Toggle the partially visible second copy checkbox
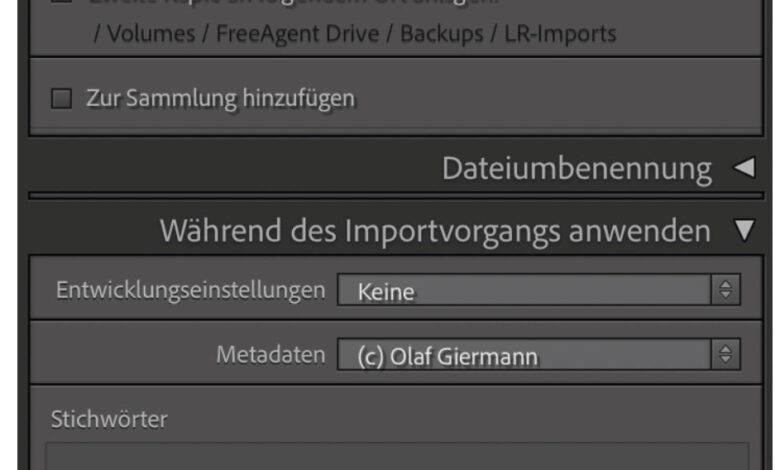The height and width of the screenshot is (470, 780). click(61, 1)
